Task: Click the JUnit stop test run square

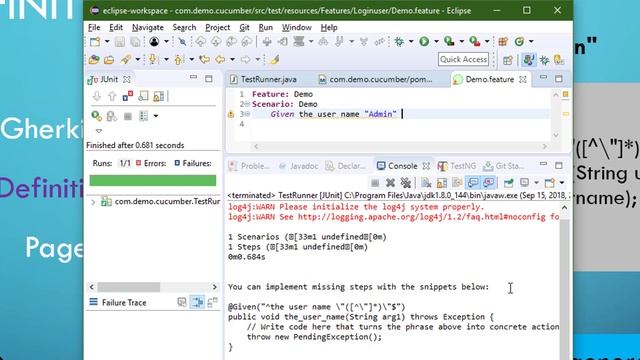Action: pos(128,116)
